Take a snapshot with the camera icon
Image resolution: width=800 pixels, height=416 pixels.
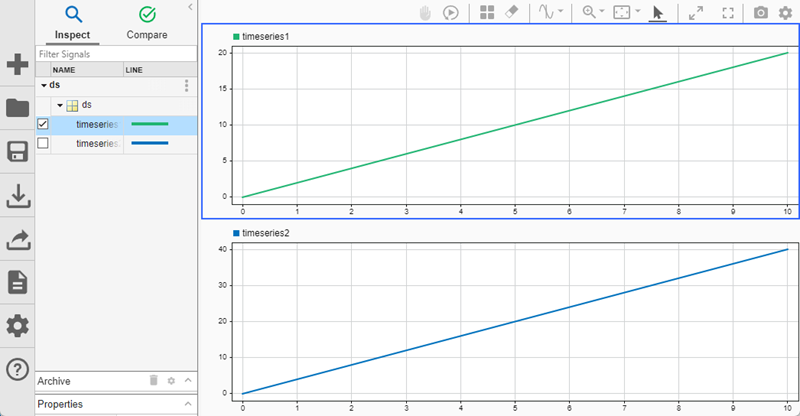(761, 12)
